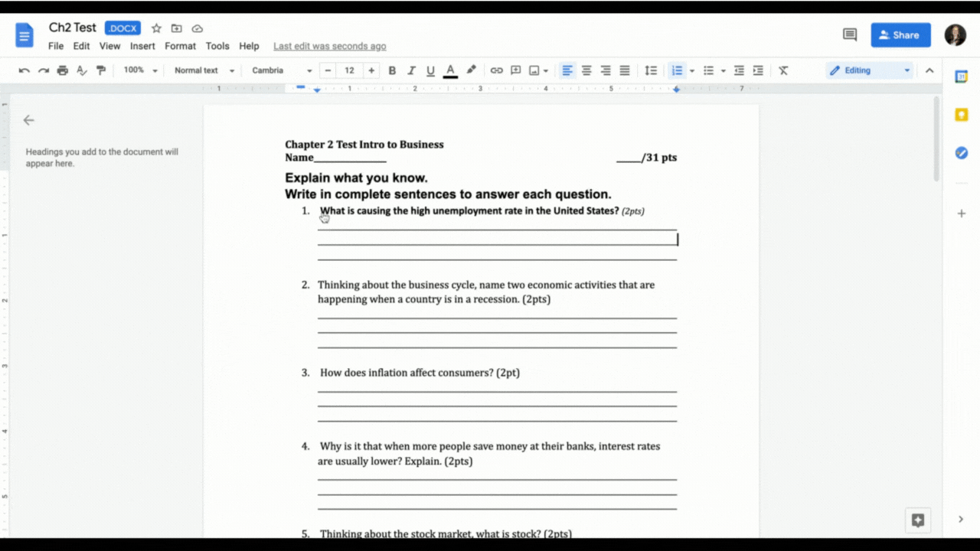
Task: Toggle bold formatting
Action: click(x=392, y=70)
